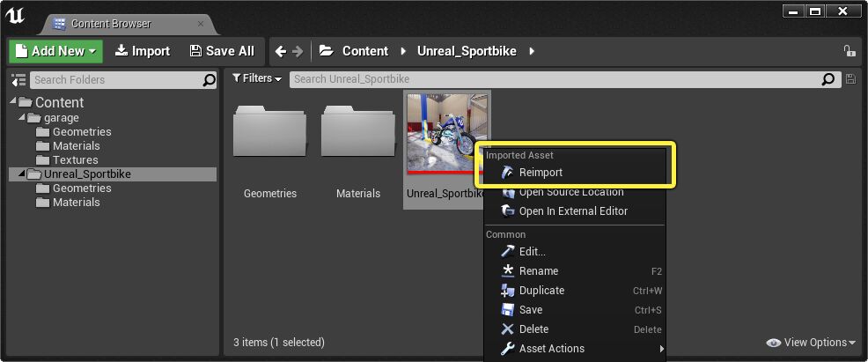The width and height of the screenshot is (868, 362).
Task: Choose Open Source Location menu entry
Action: [x=575, y=192]
